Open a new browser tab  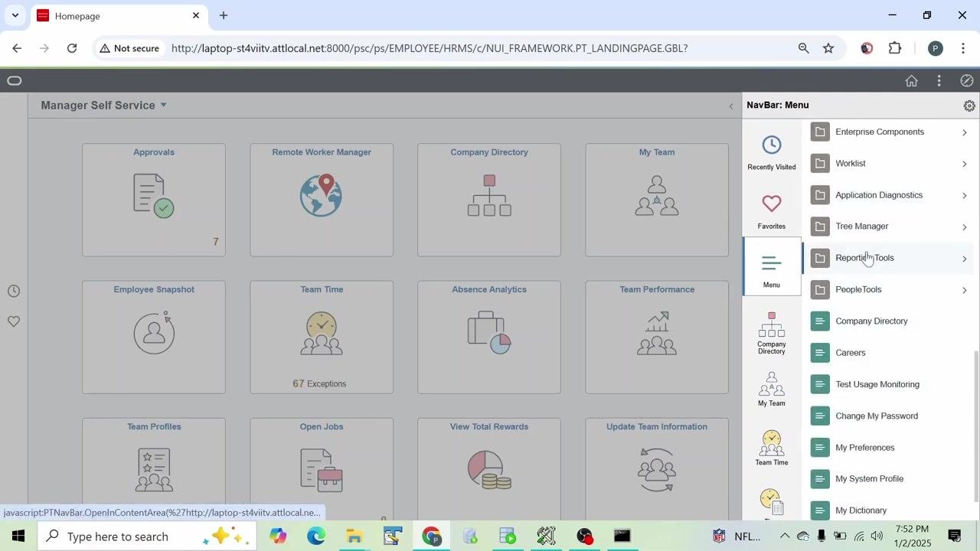[224, 15]
